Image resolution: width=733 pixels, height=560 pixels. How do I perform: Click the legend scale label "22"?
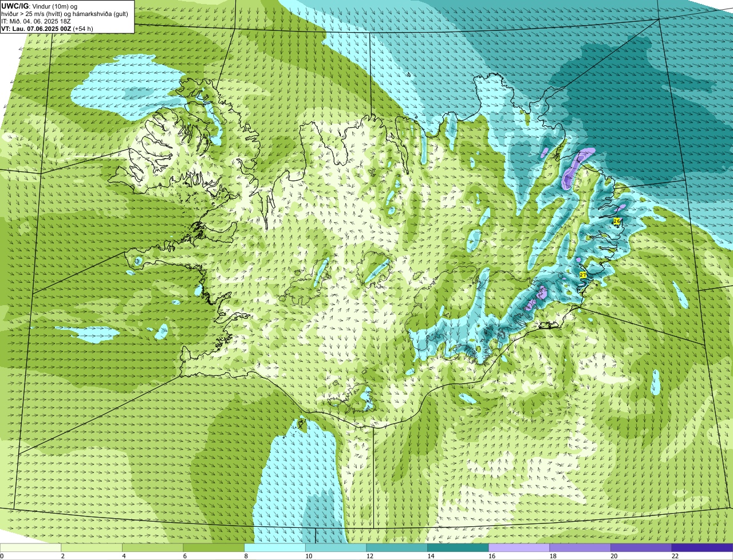(675, 556)
